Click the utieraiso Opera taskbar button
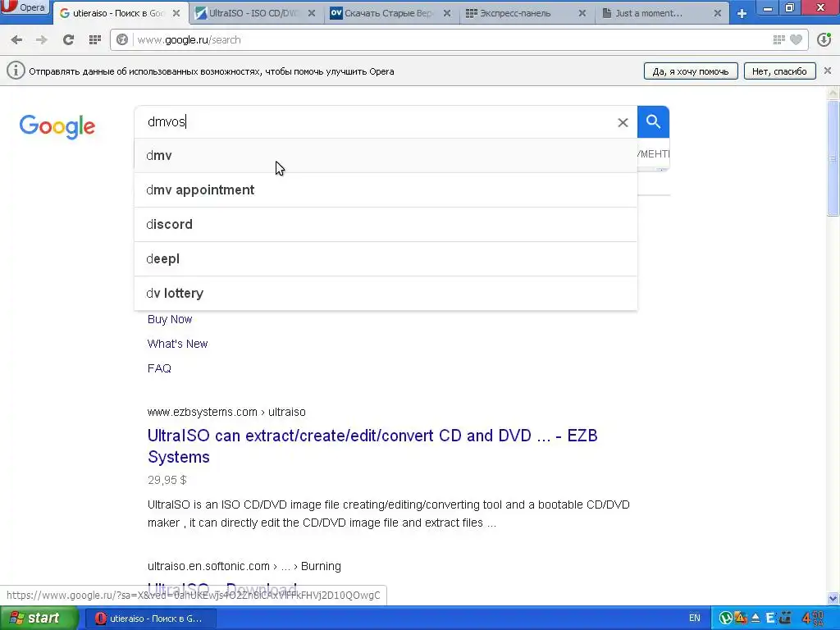Screen dimensions: 840x630 coord(150,619)
